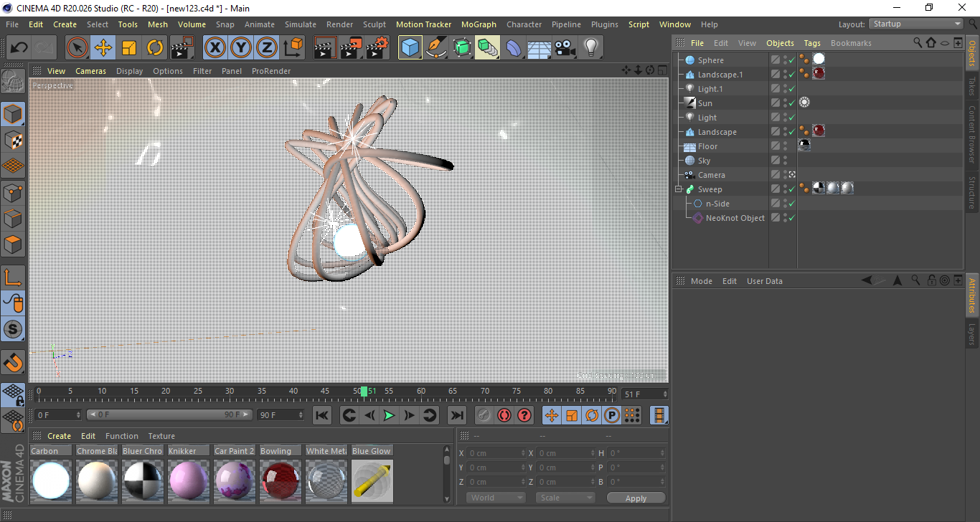Activate the Move tool
This screenshot has width=980, height=522.
point(103,48)
